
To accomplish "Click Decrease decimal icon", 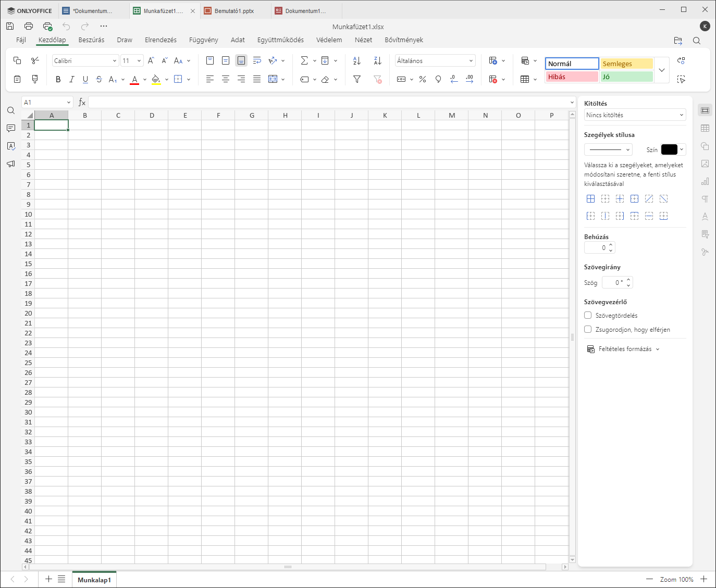I will click(x=454, y=79).
